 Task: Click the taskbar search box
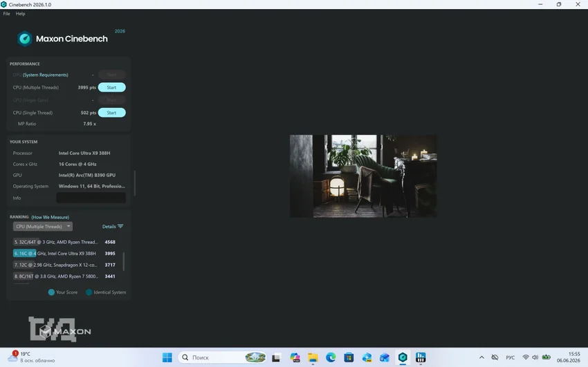tap(222, 357)
